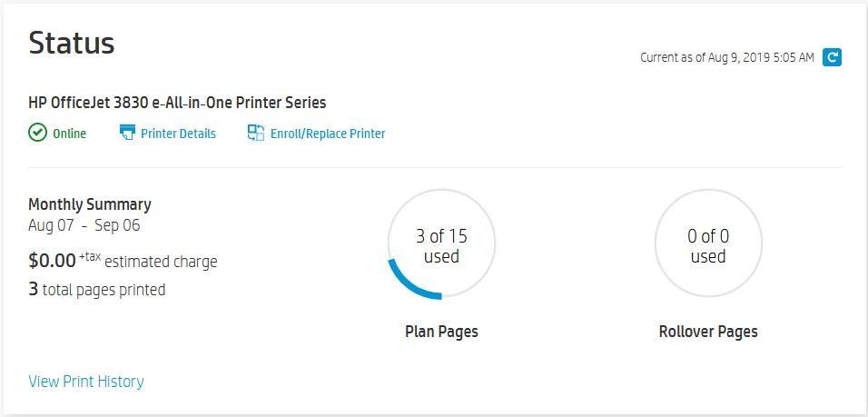Click the total pages printed line
Viewport: 868px width, 417px height.
coord(97,290)
